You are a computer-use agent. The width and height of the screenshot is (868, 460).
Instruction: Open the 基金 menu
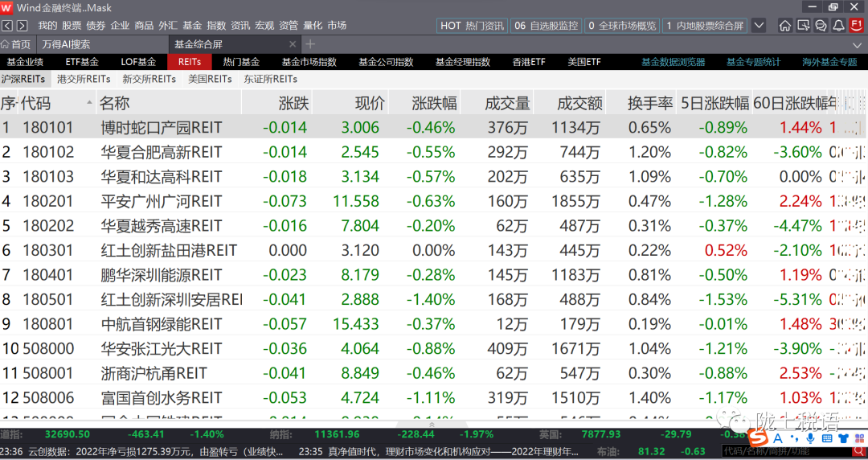[x=192, y=26]
